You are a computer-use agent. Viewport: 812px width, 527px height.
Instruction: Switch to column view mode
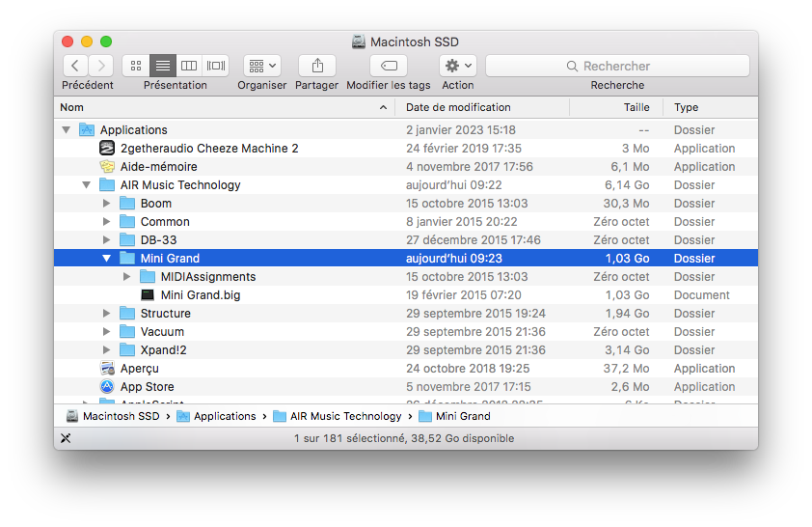[189, 66]
